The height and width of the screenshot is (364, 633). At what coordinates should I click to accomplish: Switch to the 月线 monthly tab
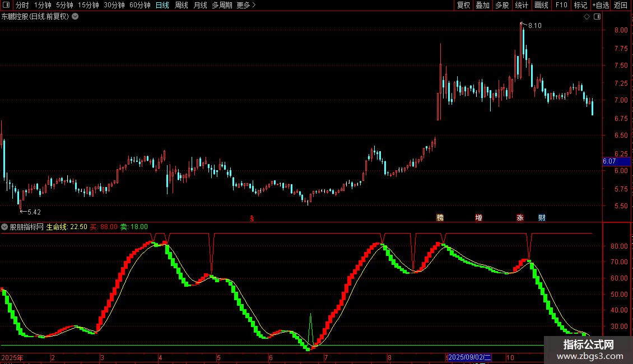click(200, 5)
